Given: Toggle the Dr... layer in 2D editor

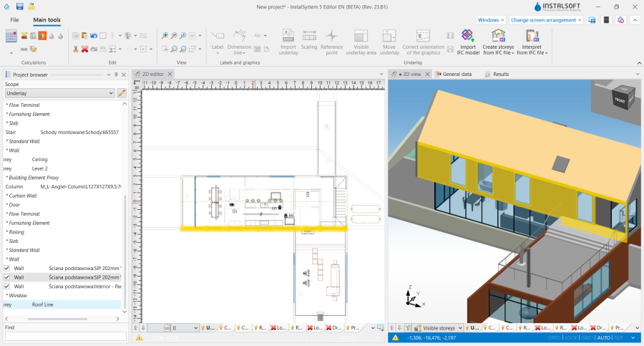Looking at the screenshot, I should 334,328.
